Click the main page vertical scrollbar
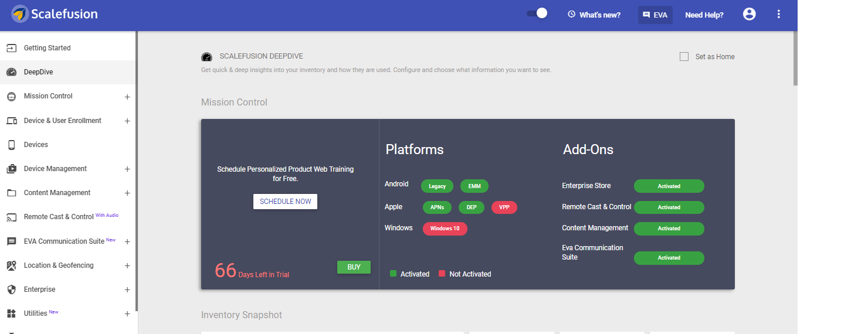 tap(795, 59)
